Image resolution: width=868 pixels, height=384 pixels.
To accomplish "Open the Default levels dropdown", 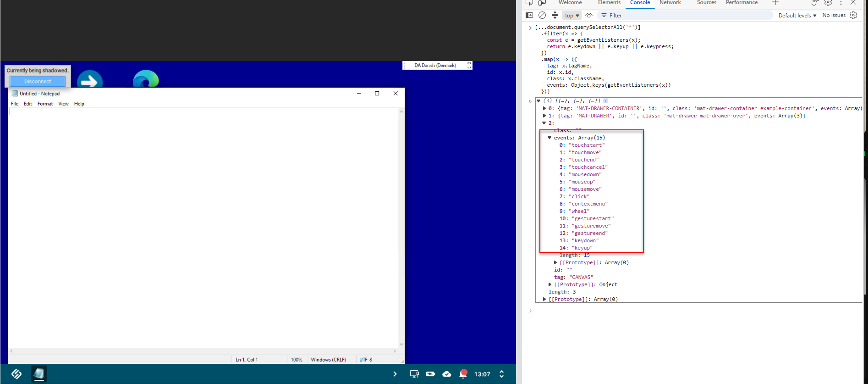I will pyautogui.click(x=797, y=16).
